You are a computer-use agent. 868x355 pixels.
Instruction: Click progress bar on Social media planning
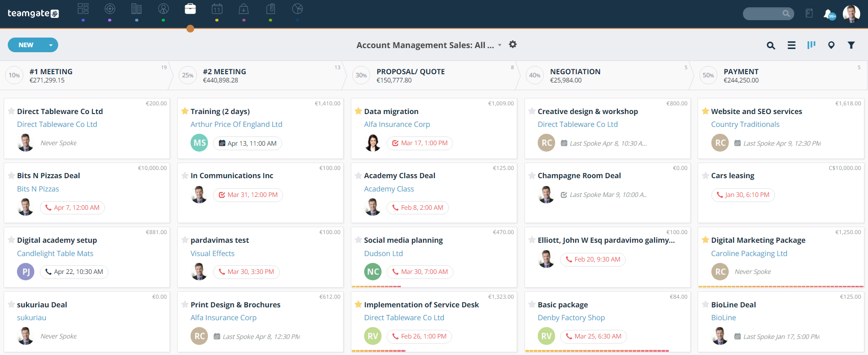376,286
